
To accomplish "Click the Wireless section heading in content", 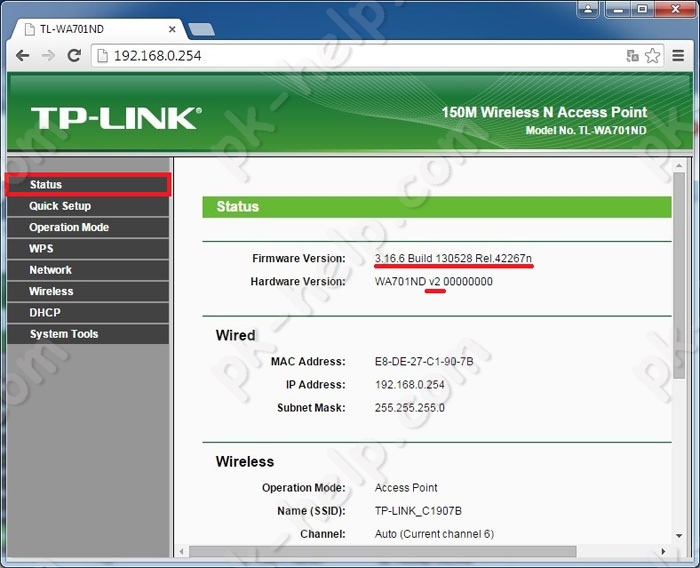I will pyautogui.click(x=245, y=462).
